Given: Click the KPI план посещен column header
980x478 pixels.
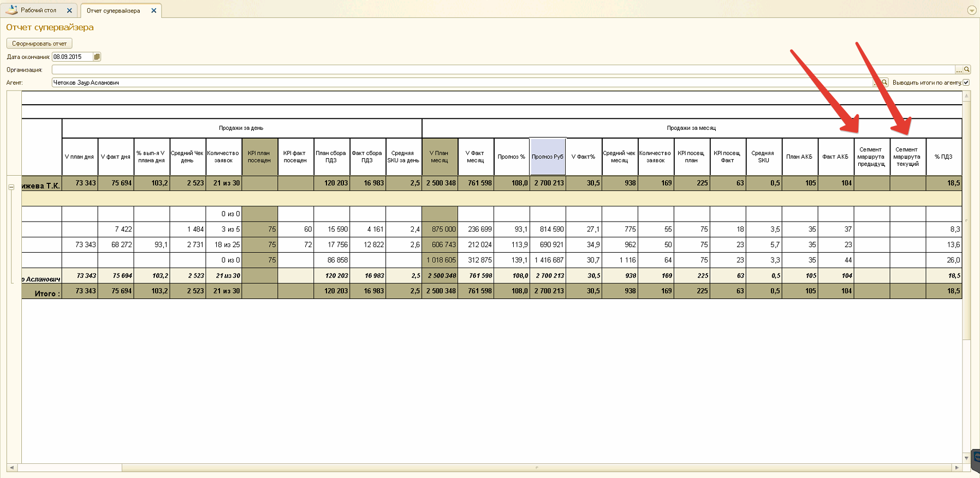Looking at the screenshot, I should 259,157.
